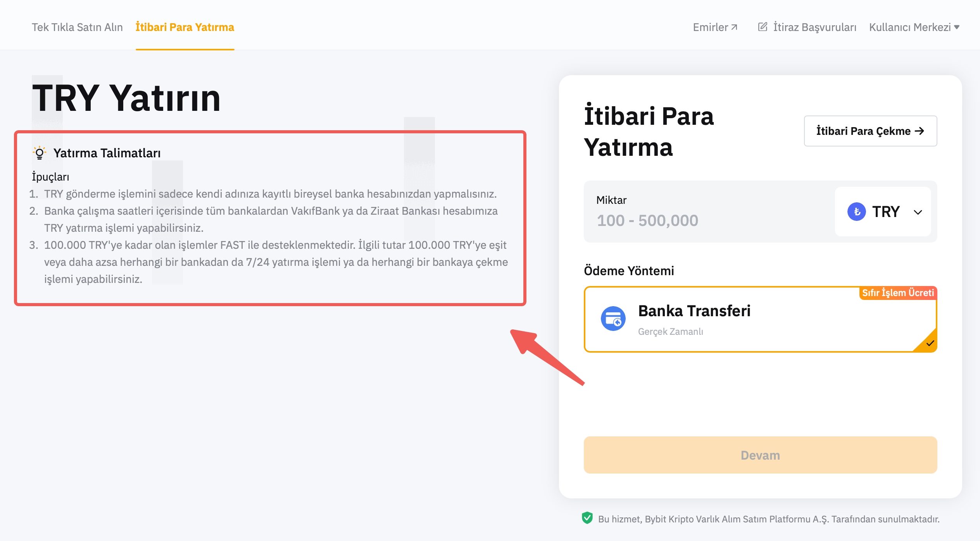The height and width of the screenshot is (541, 980).
Task: Open the Emirler orders link
Action: [711, 27]
